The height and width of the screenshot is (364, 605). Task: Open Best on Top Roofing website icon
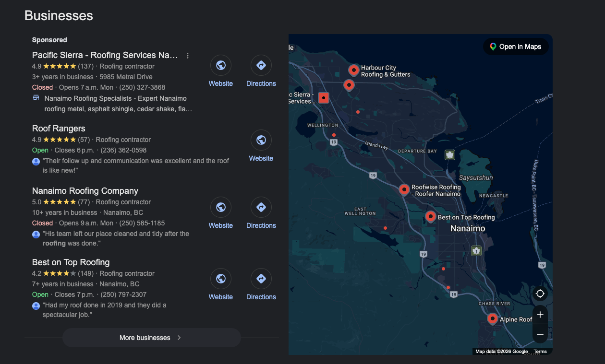(x=221, y=279)
